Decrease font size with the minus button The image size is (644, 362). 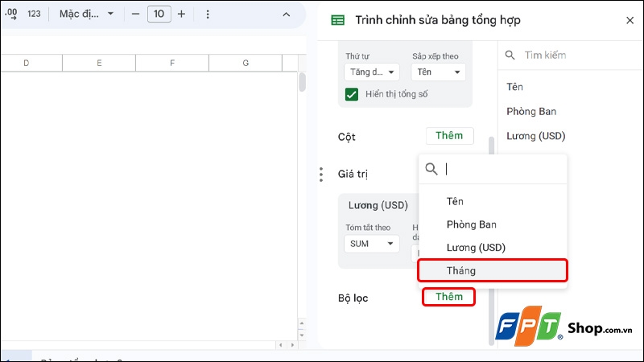click(135, 14)
